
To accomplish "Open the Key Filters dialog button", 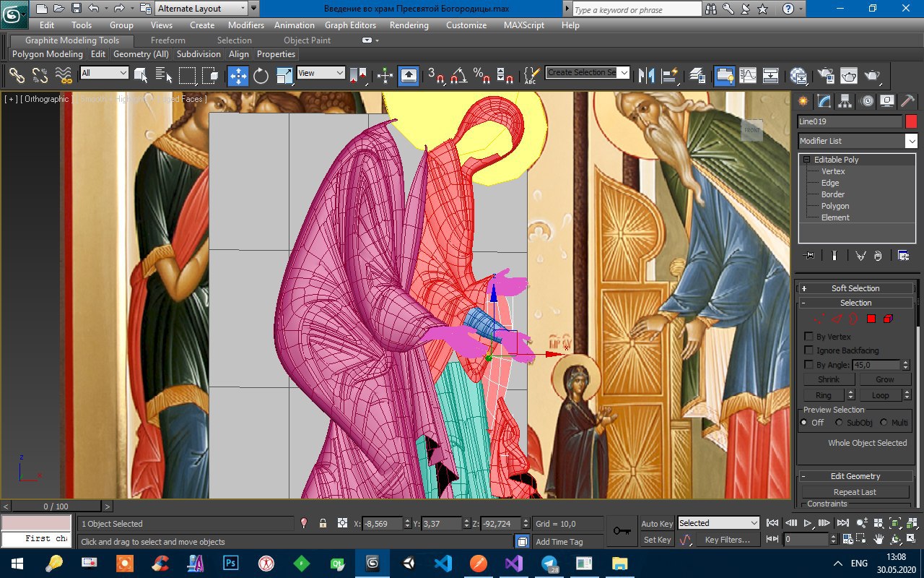I will tap(728, 540).
